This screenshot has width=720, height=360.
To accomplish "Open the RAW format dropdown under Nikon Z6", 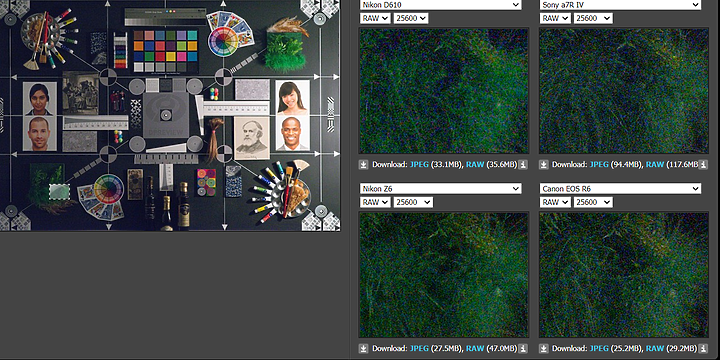I will (x=375, y=202).
